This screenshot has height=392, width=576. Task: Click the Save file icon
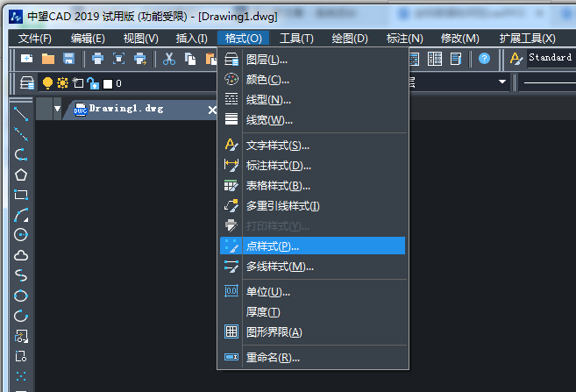coord(68,59)
